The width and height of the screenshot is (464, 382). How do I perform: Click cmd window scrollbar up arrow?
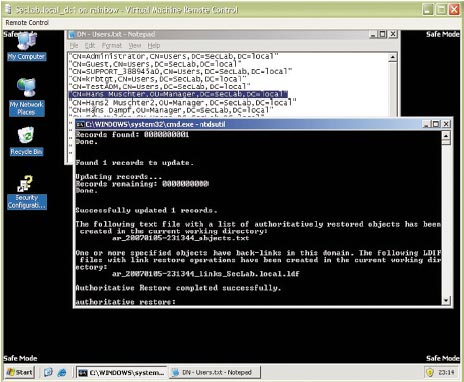[x=446, y=136]
